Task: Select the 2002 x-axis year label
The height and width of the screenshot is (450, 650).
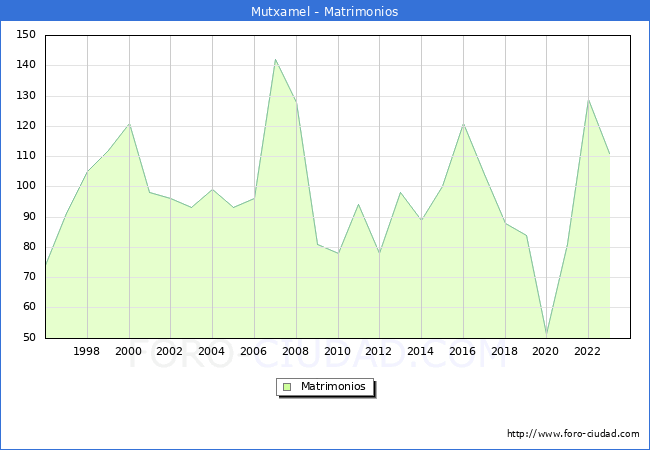Action: pos(170,351)
